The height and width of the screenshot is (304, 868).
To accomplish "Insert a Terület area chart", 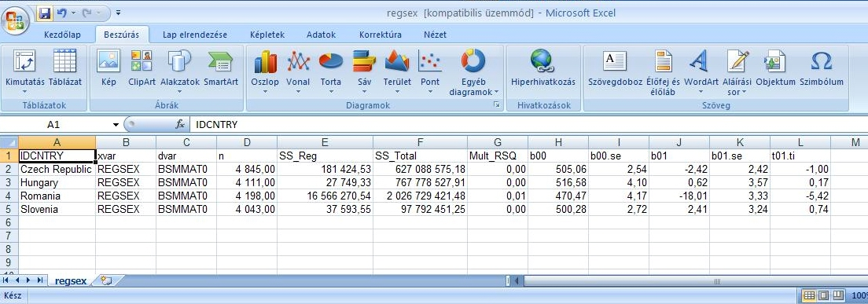I will 397,72.
